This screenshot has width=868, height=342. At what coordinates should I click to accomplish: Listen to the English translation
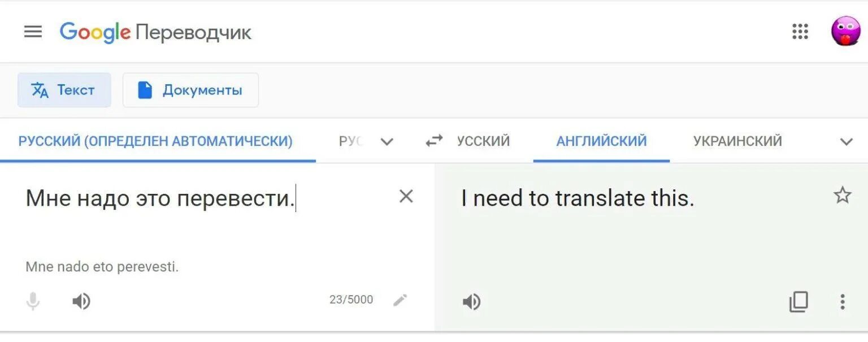point(471,302)
